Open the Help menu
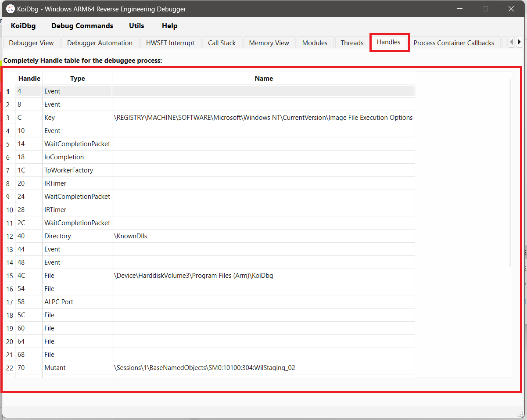527x420 pixels. (x=169, y=26)
